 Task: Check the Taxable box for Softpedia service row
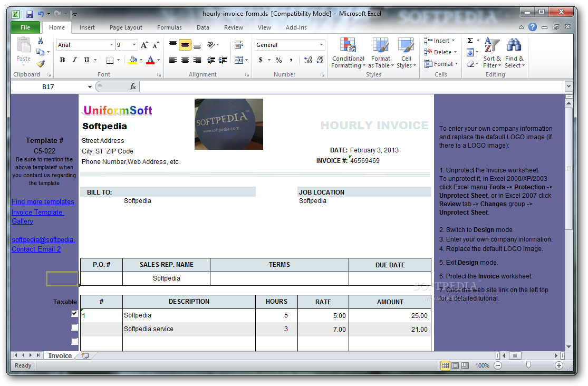point(75,327)
